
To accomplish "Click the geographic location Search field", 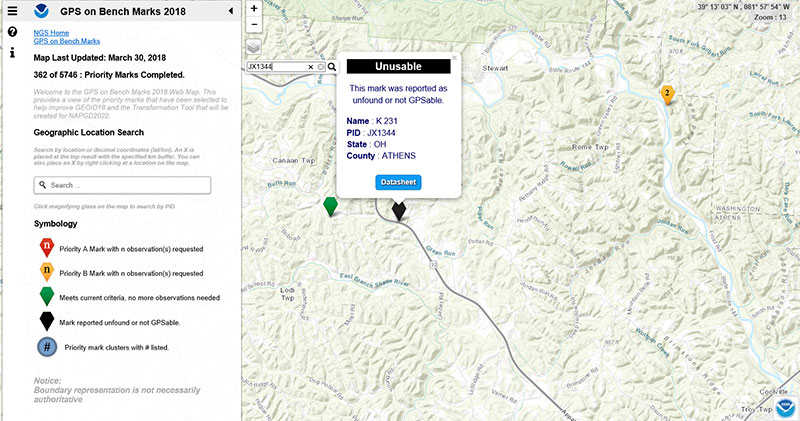I will click(122, 185).
